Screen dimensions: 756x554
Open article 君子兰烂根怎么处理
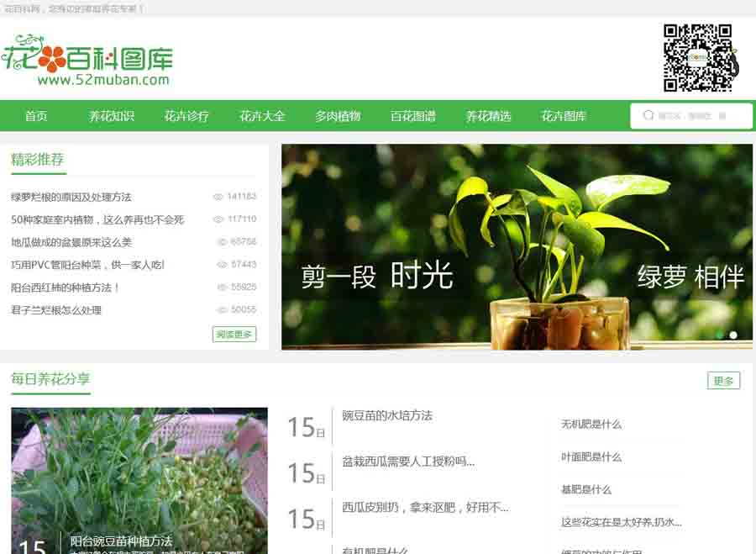56,310
